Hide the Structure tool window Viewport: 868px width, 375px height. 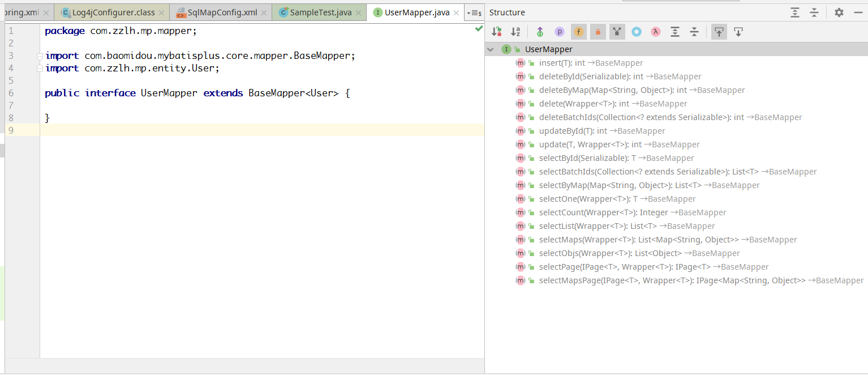tap(858, 12)
